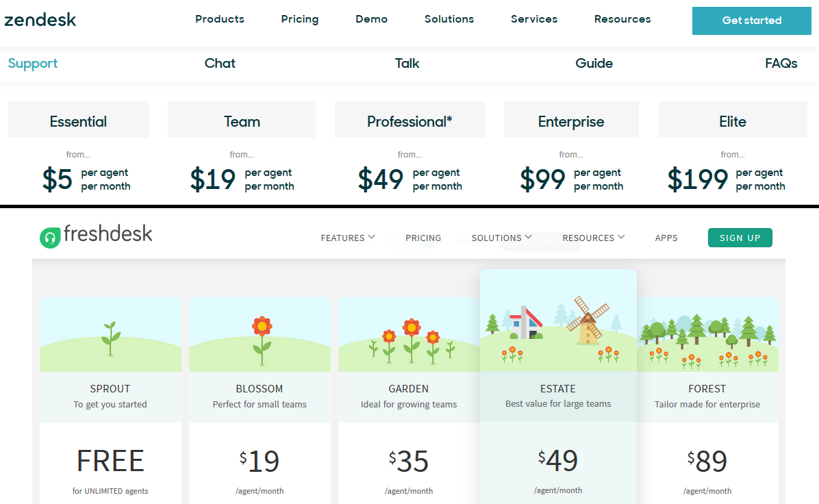The width and height of the screenshot is (819, 504).
Task: Expand the Freshdesk SOLUTIONS dropdown
Action: coord(501,238)
